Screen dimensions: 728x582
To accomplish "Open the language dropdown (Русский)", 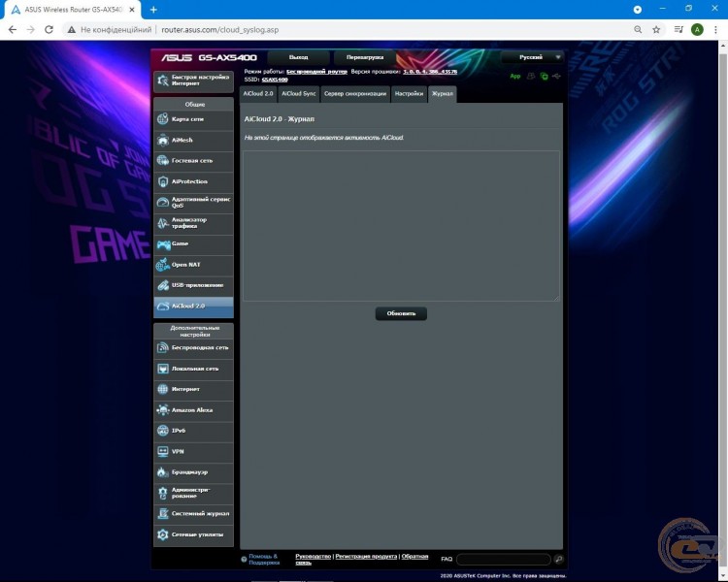I will (x=533, y=57).
